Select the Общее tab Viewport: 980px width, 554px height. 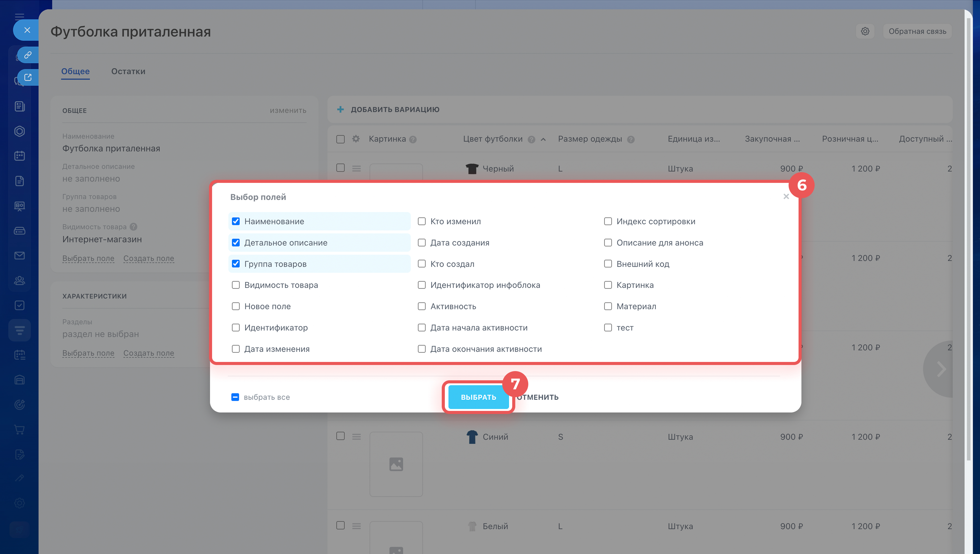point(75,71)
